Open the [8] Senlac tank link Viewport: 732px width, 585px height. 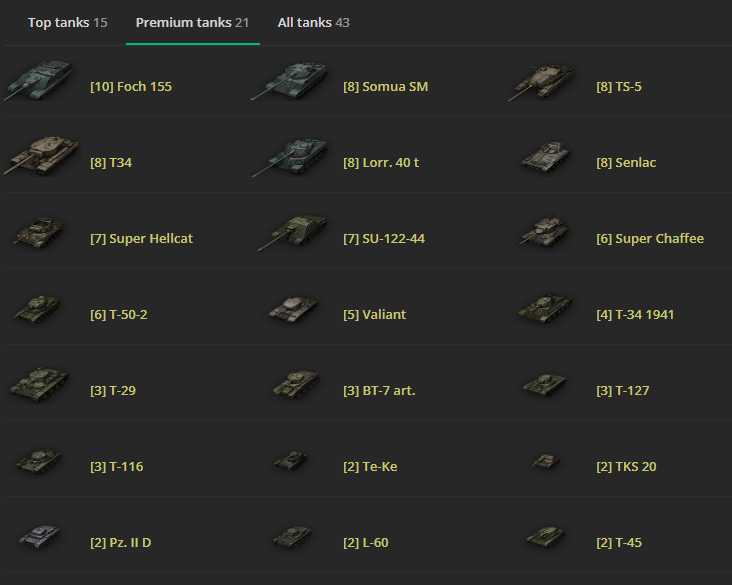pyautogui.click(x=626, y=162)
